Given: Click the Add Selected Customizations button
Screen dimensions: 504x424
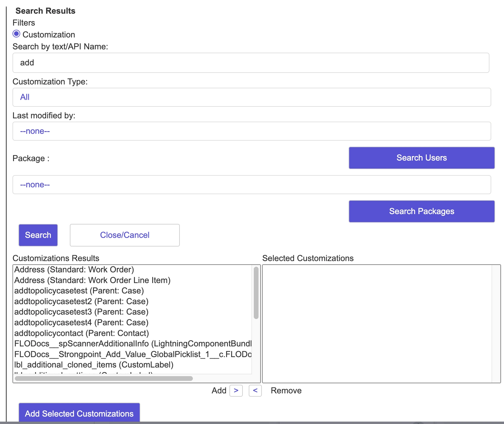Looking at the screenshot, I should coord(79,413).
